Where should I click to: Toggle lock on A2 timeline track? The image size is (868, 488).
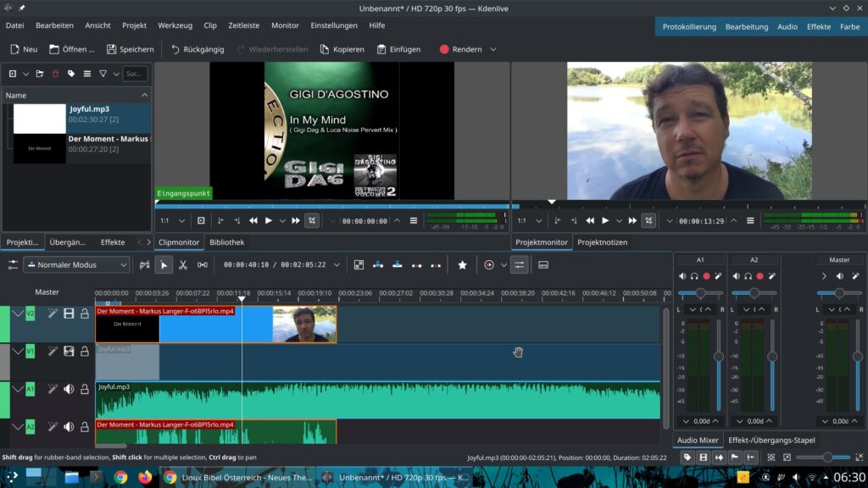[x=85, y=427]
